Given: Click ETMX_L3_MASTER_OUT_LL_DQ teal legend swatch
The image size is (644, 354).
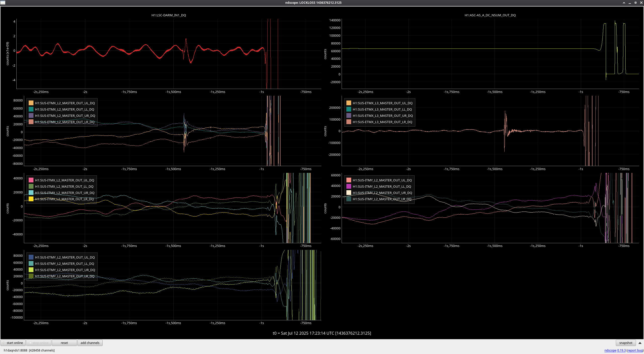Looking at the screenshot, I should pos(349,109).
